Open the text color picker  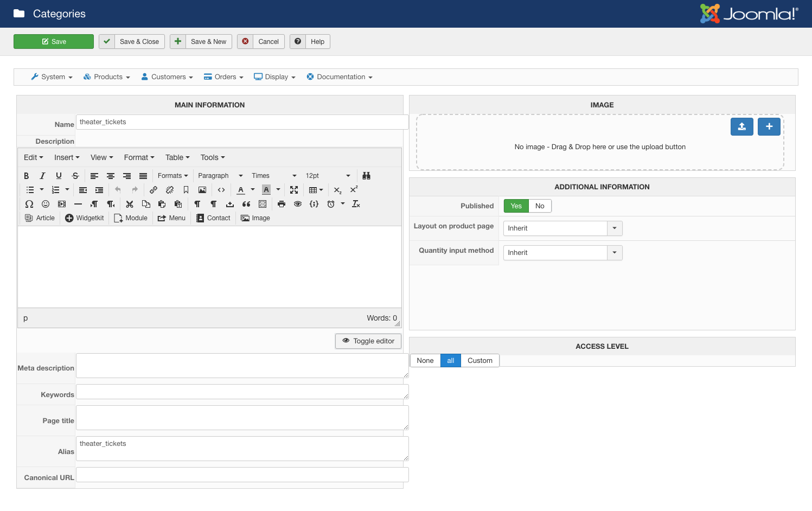(x=253, y=190)
